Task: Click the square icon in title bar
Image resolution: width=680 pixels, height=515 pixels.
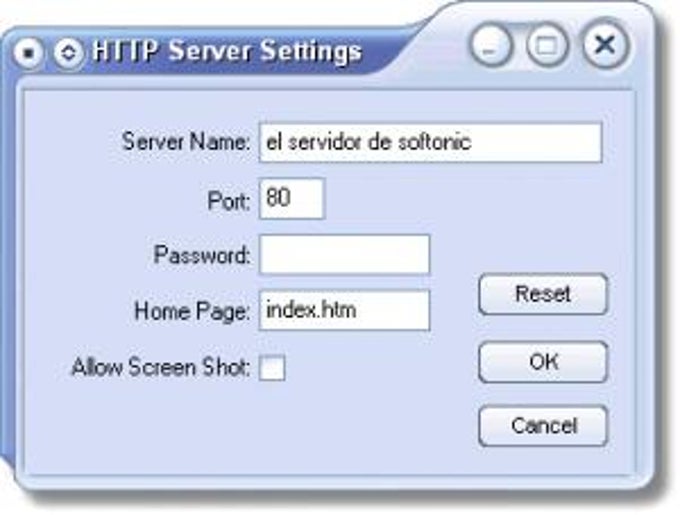Action: point(28,53)
